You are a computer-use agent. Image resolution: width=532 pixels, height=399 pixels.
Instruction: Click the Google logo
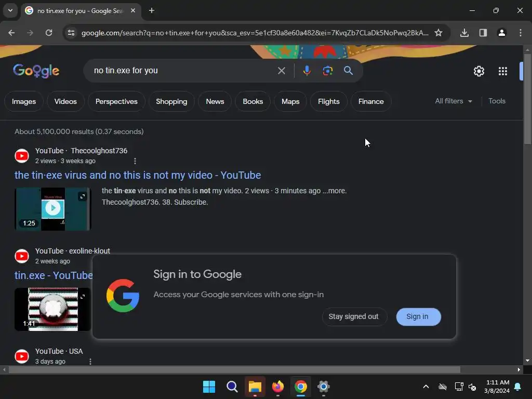36,71
